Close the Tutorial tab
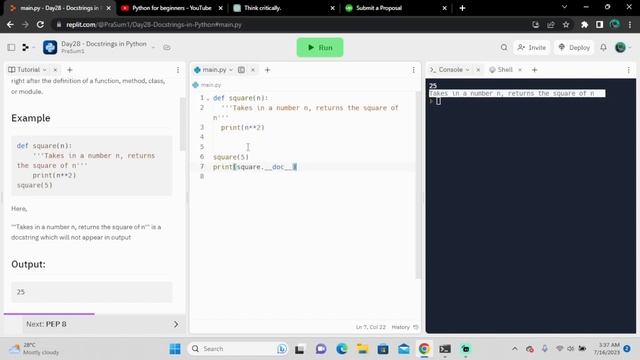The height and width of the screenshot is (360, 640). 55,70
